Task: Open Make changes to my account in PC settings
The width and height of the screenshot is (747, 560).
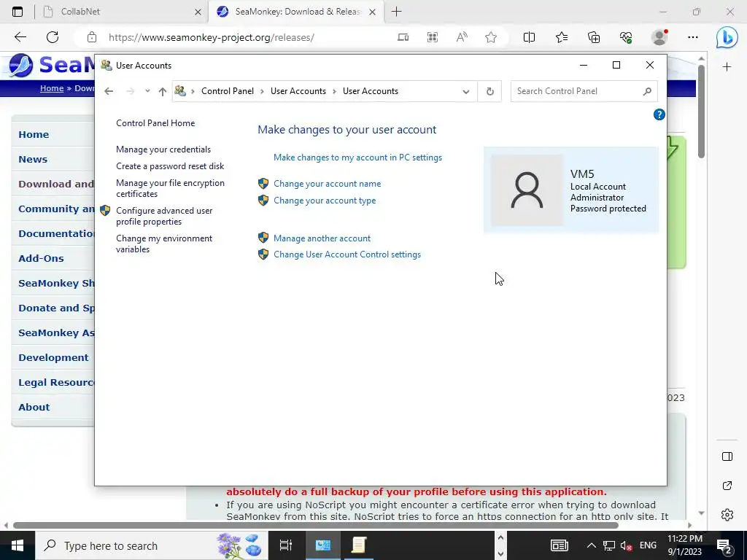Action: coord(357,157)
